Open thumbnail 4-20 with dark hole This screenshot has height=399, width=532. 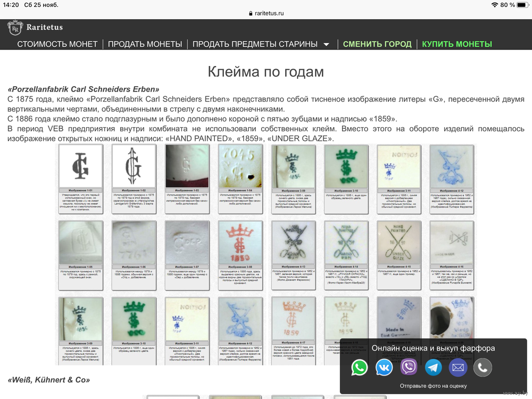point(452,318)
